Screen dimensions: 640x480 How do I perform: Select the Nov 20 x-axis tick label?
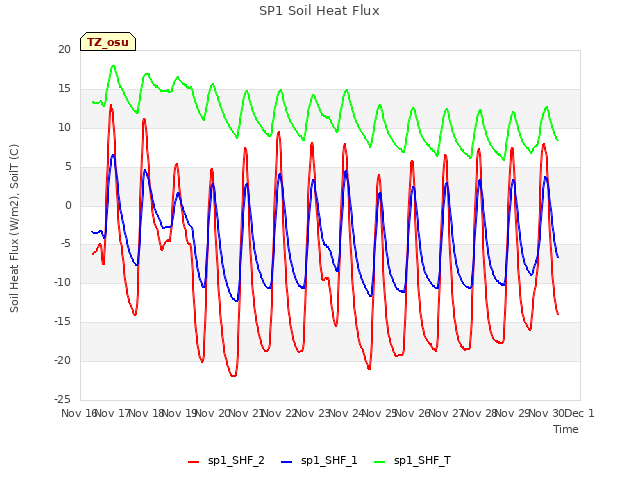[213, 413]
